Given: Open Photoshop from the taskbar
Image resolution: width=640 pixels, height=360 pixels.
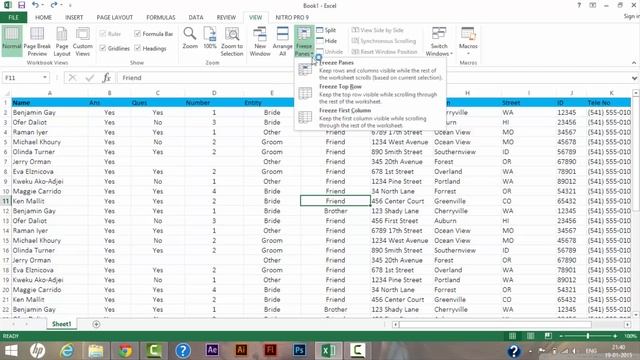Looking at the screenshot, I should coord(299,350).
